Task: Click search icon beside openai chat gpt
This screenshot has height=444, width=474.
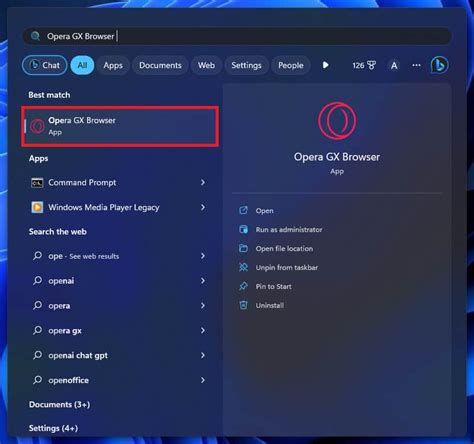Action: (37, 355)
